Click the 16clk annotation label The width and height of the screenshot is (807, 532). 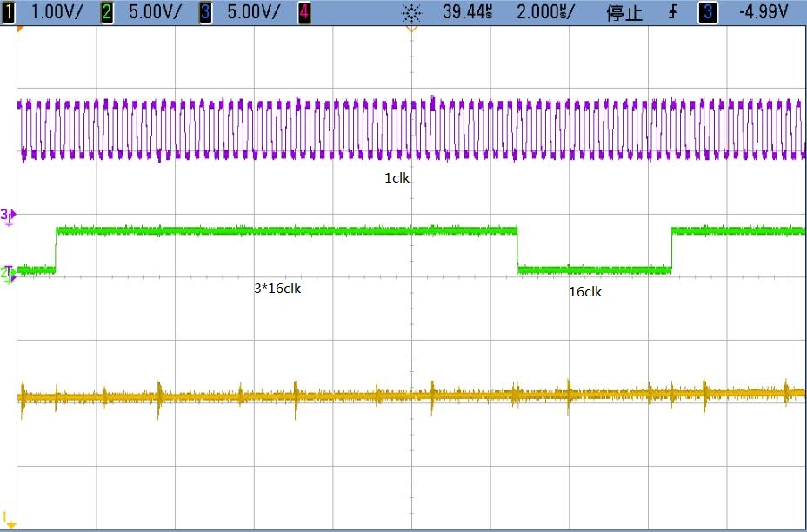[585, 292]
